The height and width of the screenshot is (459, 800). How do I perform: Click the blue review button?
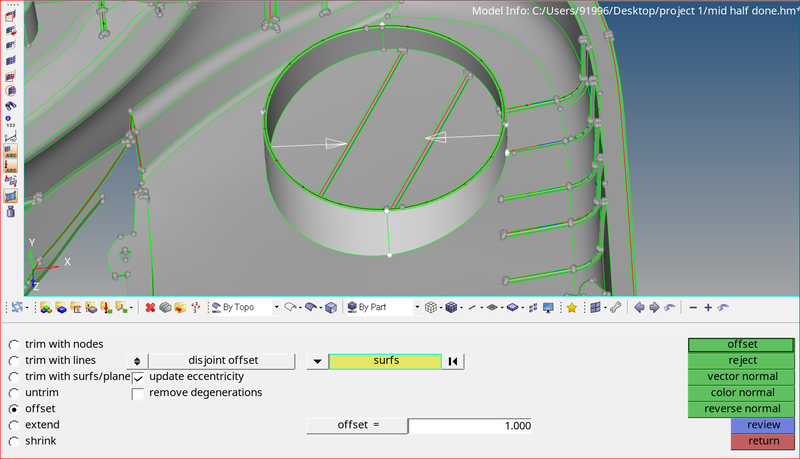(763, 425)
